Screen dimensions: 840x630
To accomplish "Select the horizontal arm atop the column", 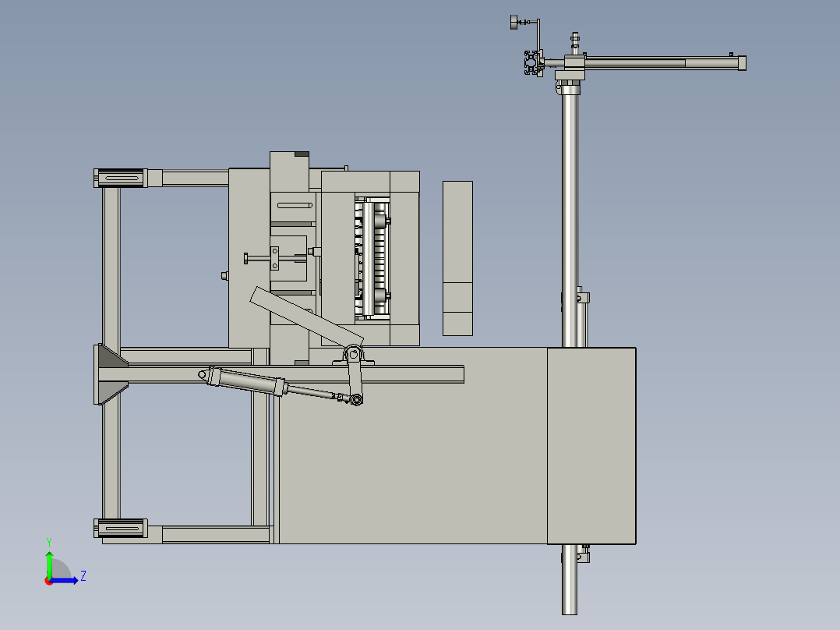I will pyautogui.click(x=662, y=63).
